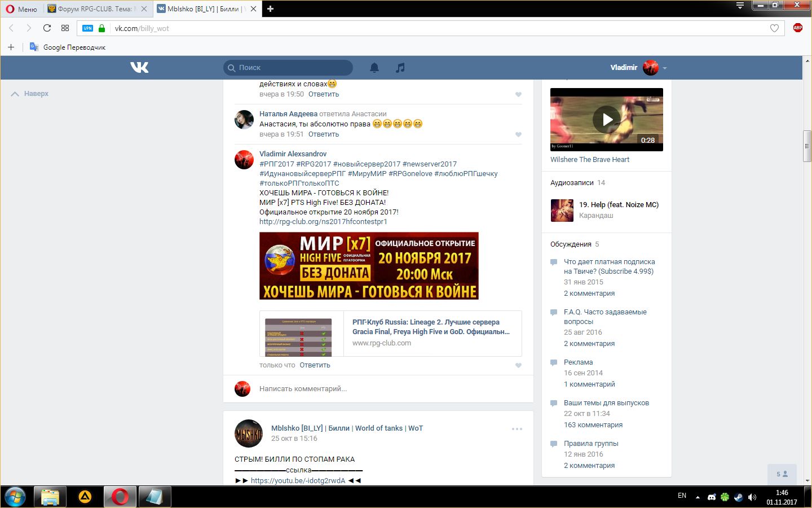Open Opera speed dial grid icon
The image size is (812, 508).
tap(65, 28)
